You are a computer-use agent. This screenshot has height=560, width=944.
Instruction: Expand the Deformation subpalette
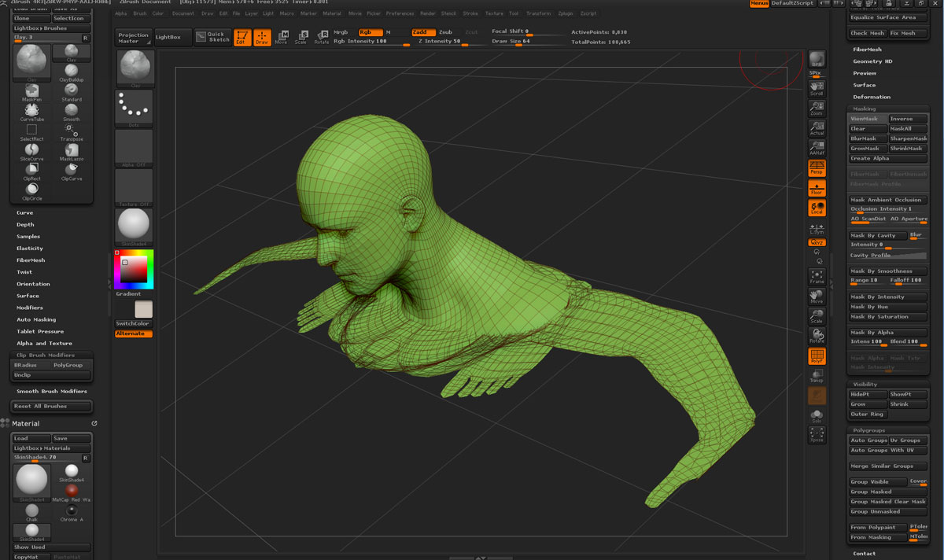[872, 97]
